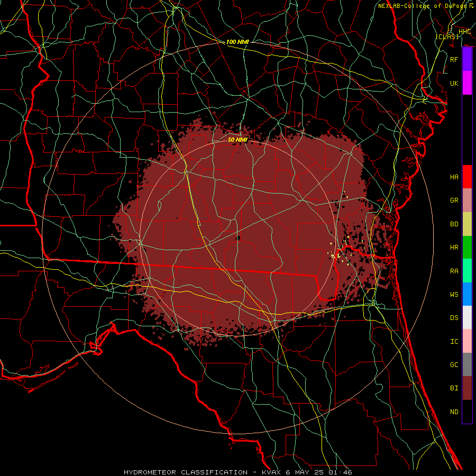Click the 'UK' legend label
Viewport: 476px width, 476px height.
(x=454, y=84)
